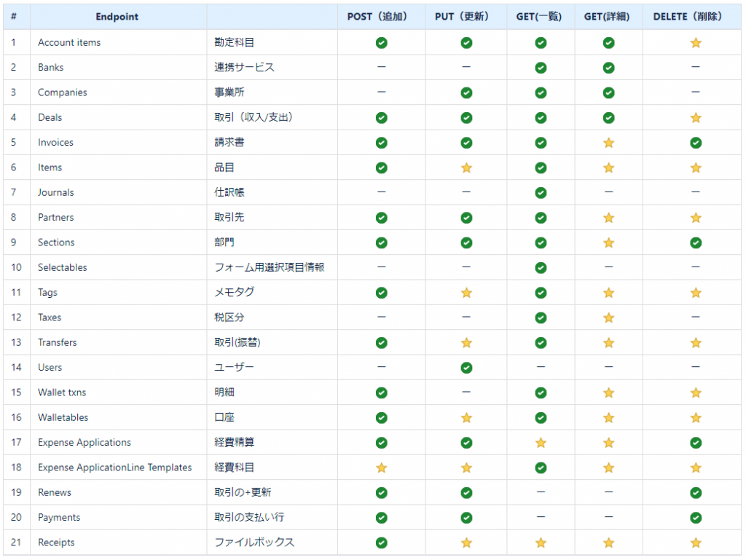The height and width of the screenshot is (560, 746).
Task: Click the DELETE star icon for Receipts
Action: point(696,542)
